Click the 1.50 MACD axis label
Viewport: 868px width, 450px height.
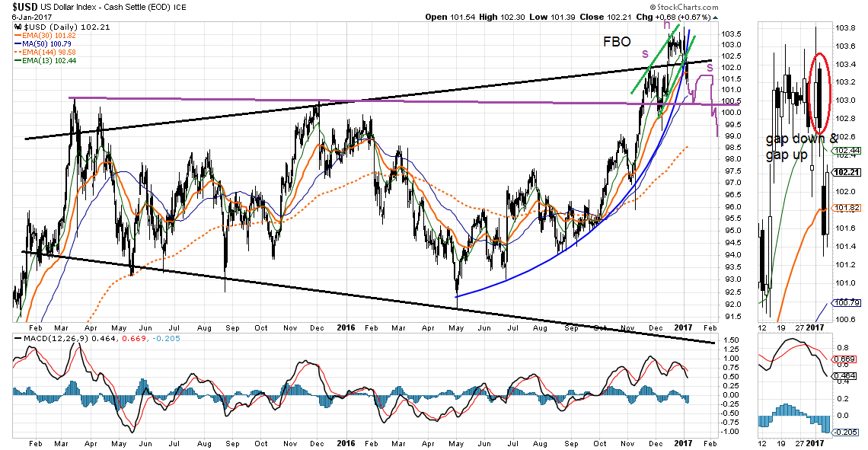731,340
